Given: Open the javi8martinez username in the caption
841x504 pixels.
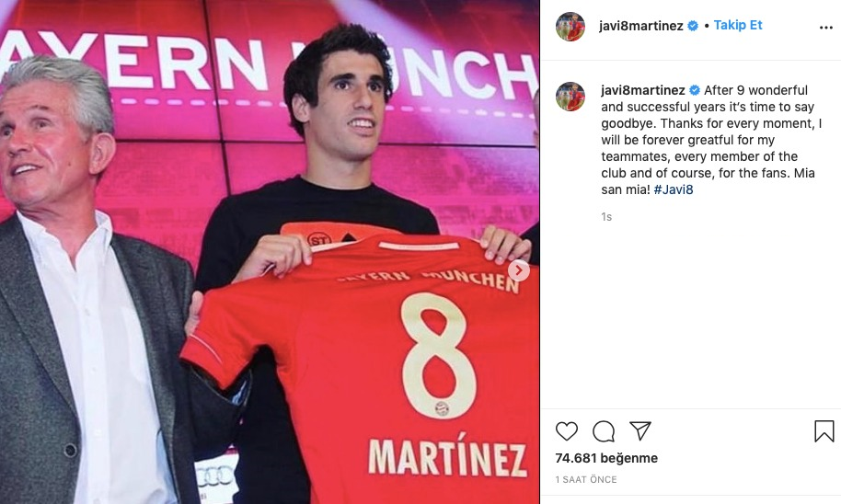Looking at the screenshot, I should point(642,90).
